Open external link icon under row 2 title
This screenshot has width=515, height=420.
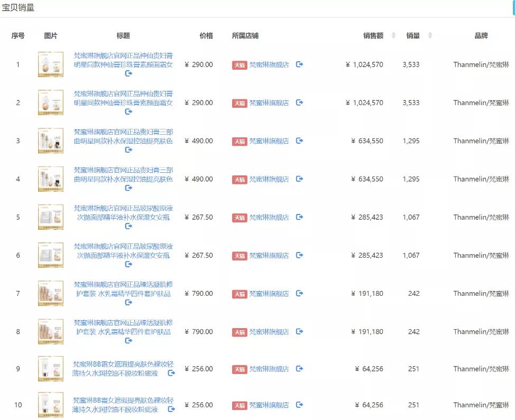pyautogui.click(x=128, y=111)
